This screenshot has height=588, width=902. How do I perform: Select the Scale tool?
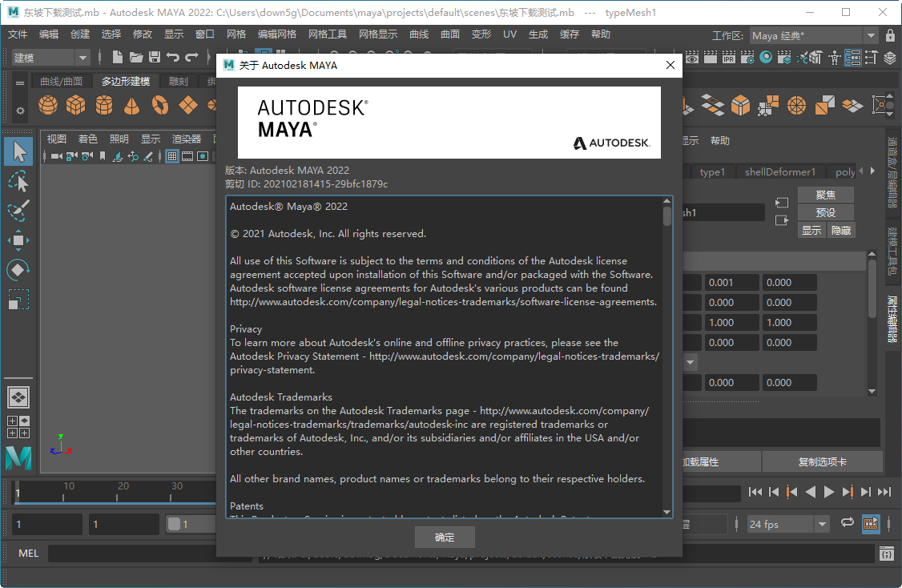[x=18, y=300]
